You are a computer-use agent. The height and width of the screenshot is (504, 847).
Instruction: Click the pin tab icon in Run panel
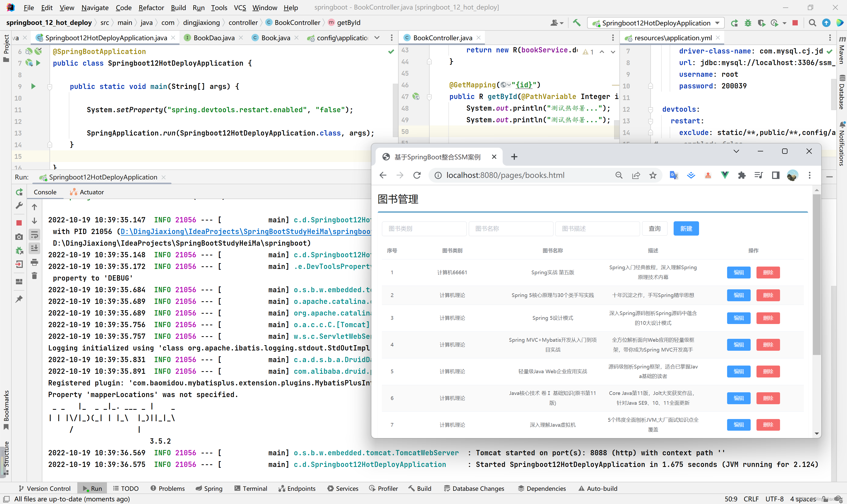19,299
